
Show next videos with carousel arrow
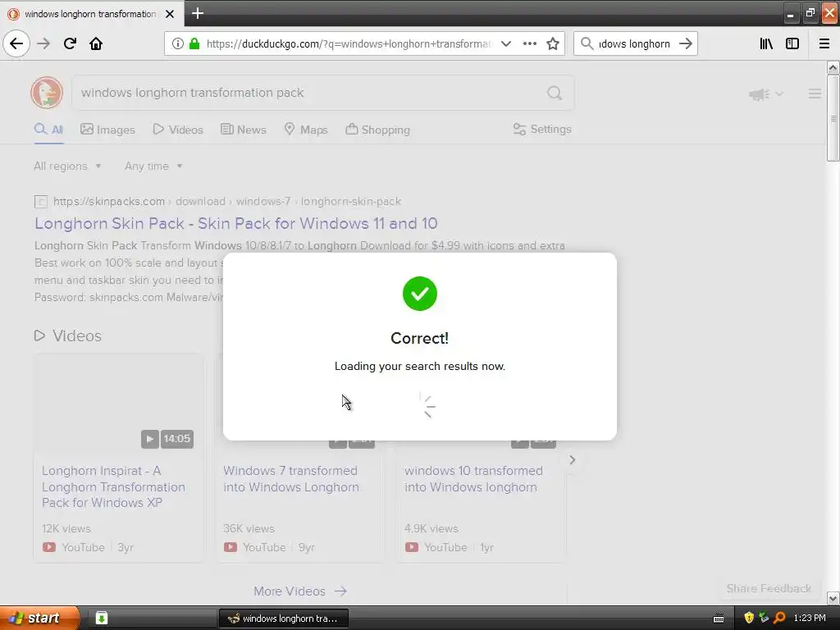pos(572,459)
